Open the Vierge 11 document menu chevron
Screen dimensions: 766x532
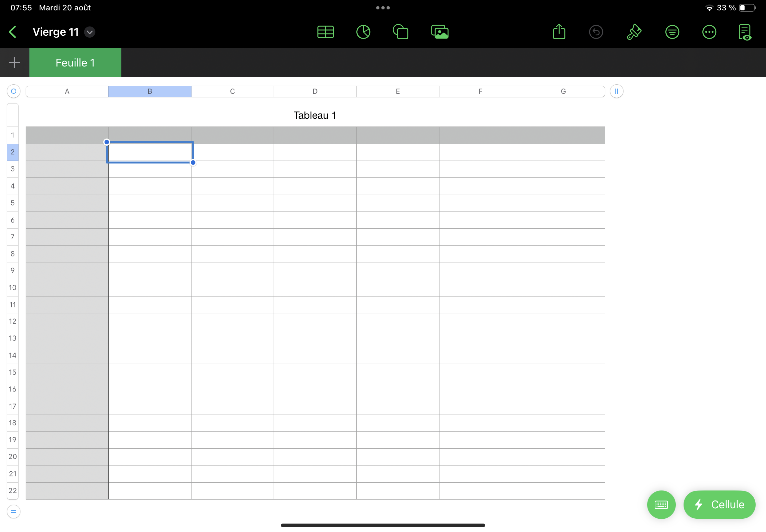pyautogui.click(x=90, y=32)
